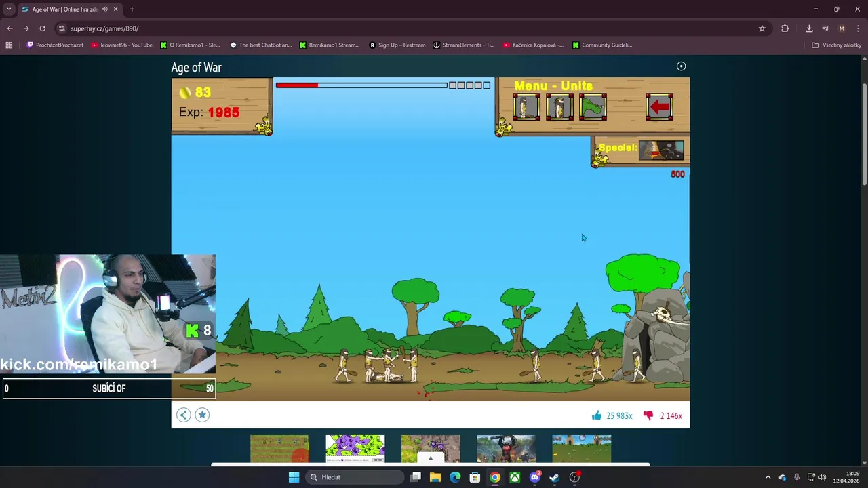
Task: Bookmark this page with the star
Action: (x=762, y=28)
